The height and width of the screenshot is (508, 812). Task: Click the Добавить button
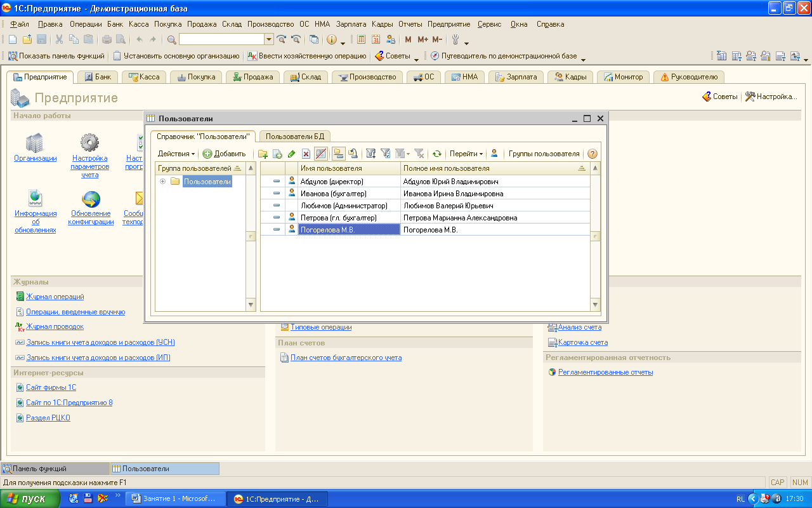click(224, 154)
